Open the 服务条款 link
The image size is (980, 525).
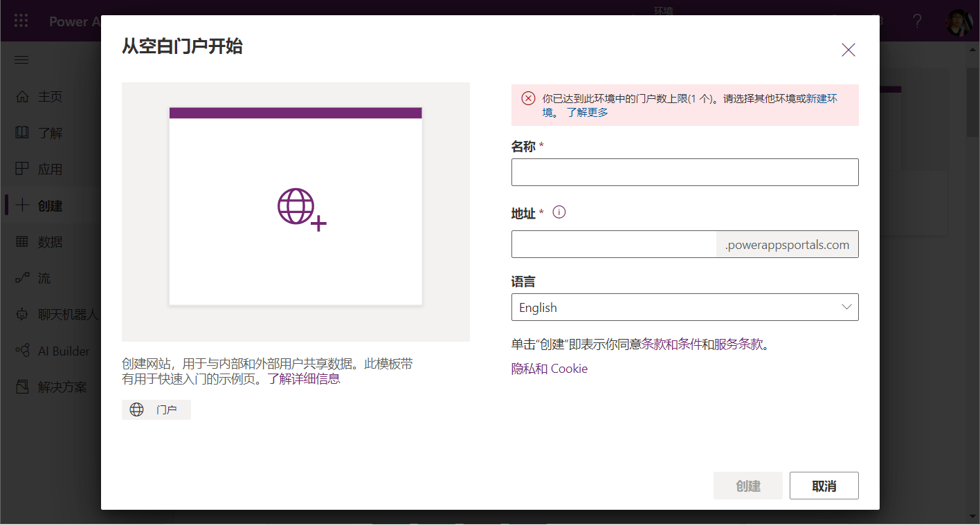click(x=738, y=344)
